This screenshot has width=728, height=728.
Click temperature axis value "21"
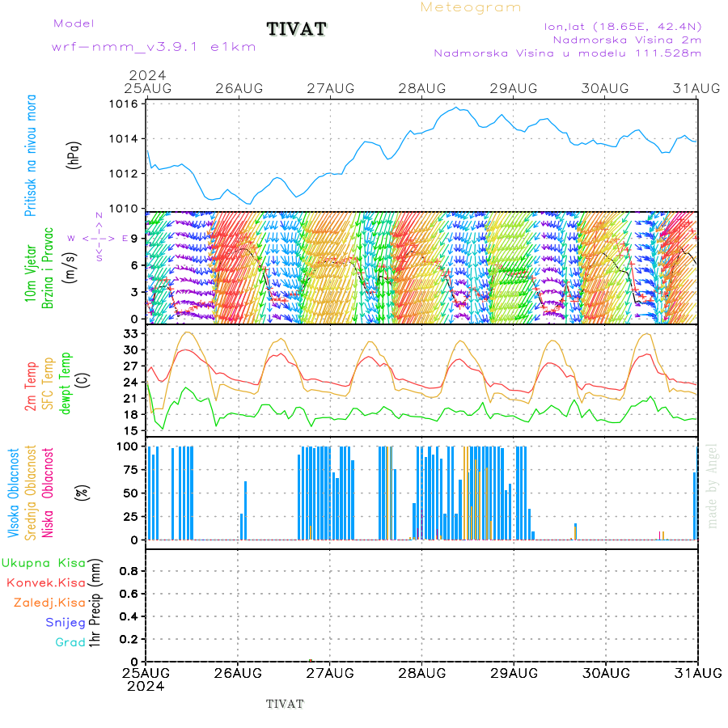(130, 398)
